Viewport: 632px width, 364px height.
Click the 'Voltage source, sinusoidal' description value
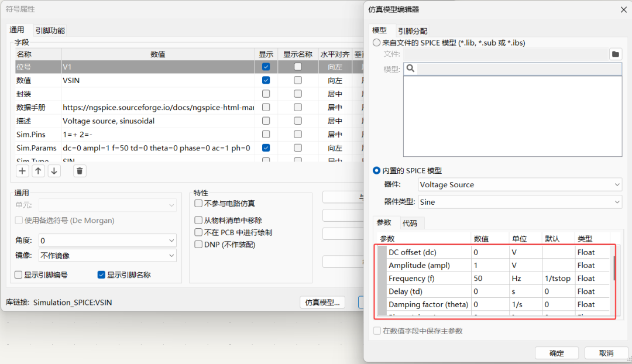[x=158, y=121]
